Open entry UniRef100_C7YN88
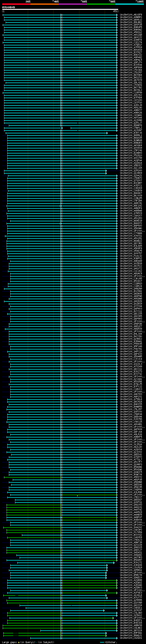This screenshot has height=644, width=146. click(131, 233)
